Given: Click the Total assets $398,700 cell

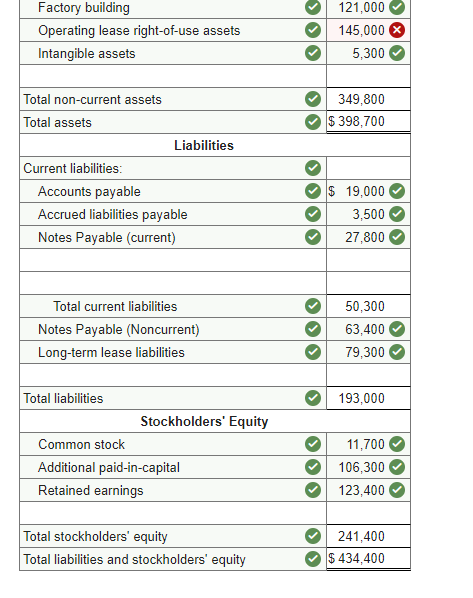Looking at the screenshot, I should pyautogui.click(x=368, y=122).
